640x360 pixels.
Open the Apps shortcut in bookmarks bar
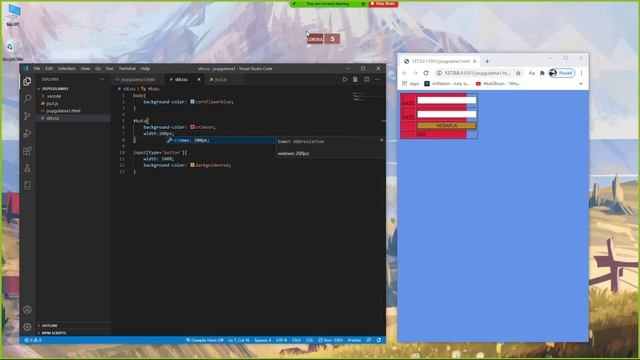tap(411, 84)
